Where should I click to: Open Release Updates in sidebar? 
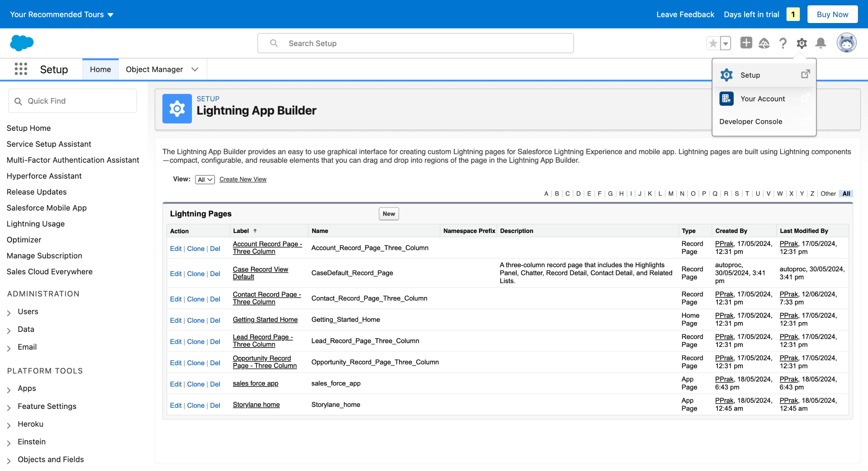pyautogui.click(x=37, y=192)
